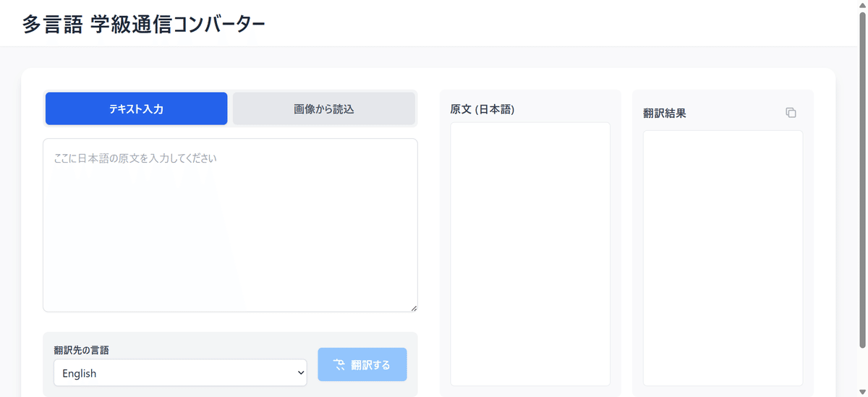Select the 原文 (日本語) panel heading
The image size is (868, 397).
482,109
